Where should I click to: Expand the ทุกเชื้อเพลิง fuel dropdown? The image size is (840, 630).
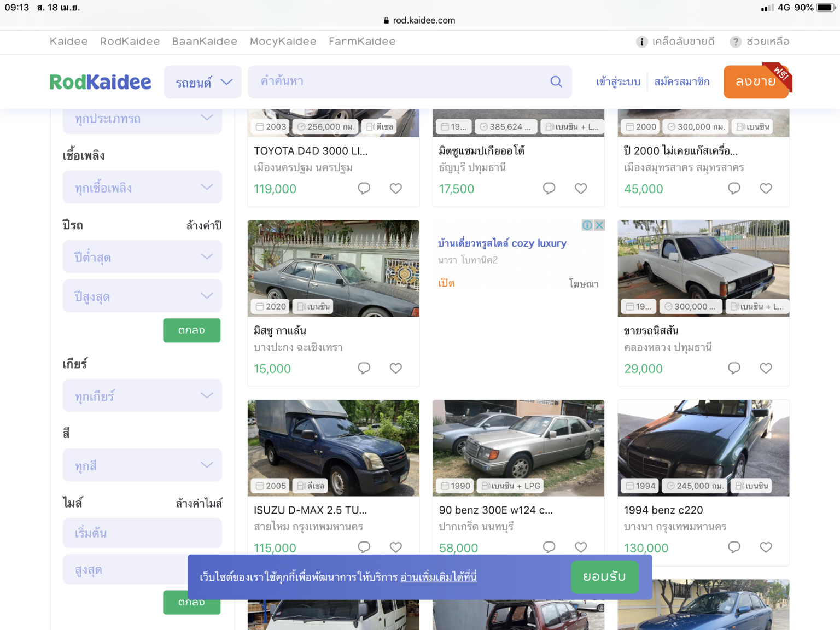[142, 187]
